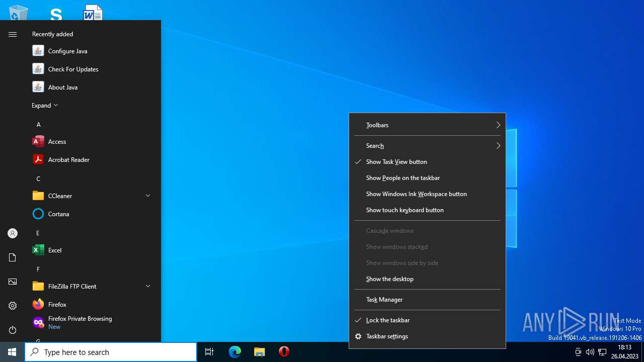Screen dimensions: 644x362
Task: Click the Start menu hamburger icon
Action: pos(13,34)
